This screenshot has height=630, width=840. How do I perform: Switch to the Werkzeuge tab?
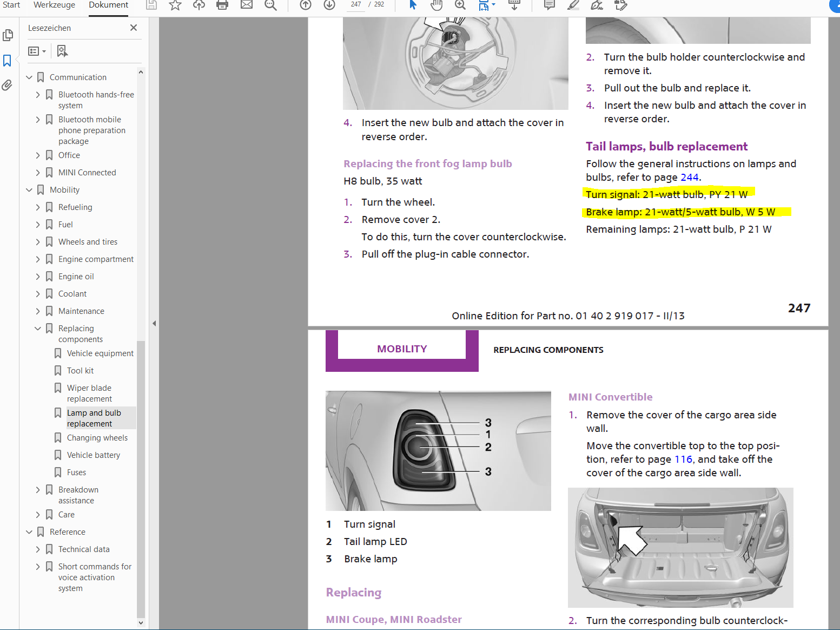[x=54, y=5]
